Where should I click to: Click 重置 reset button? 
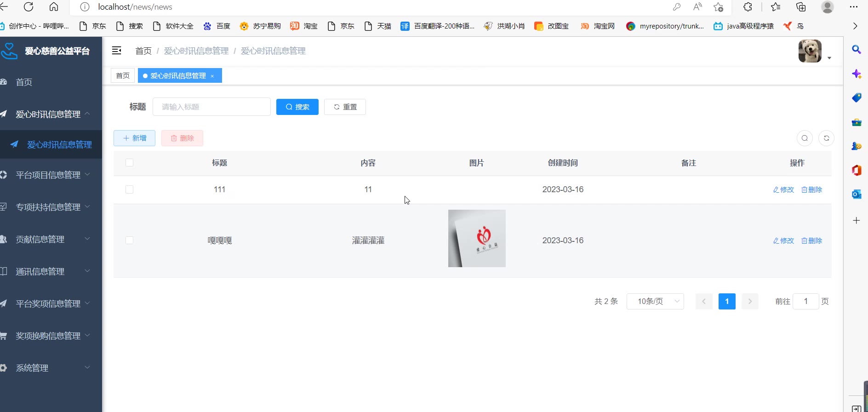tap(345, 107)
